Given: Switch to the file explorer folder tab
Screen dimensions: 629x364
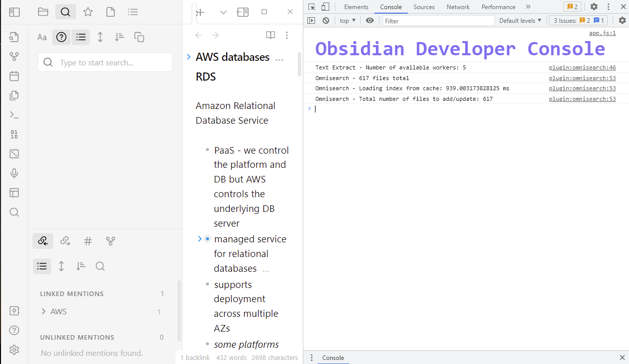Looking at the screenshot, I should tap(43, 12).
